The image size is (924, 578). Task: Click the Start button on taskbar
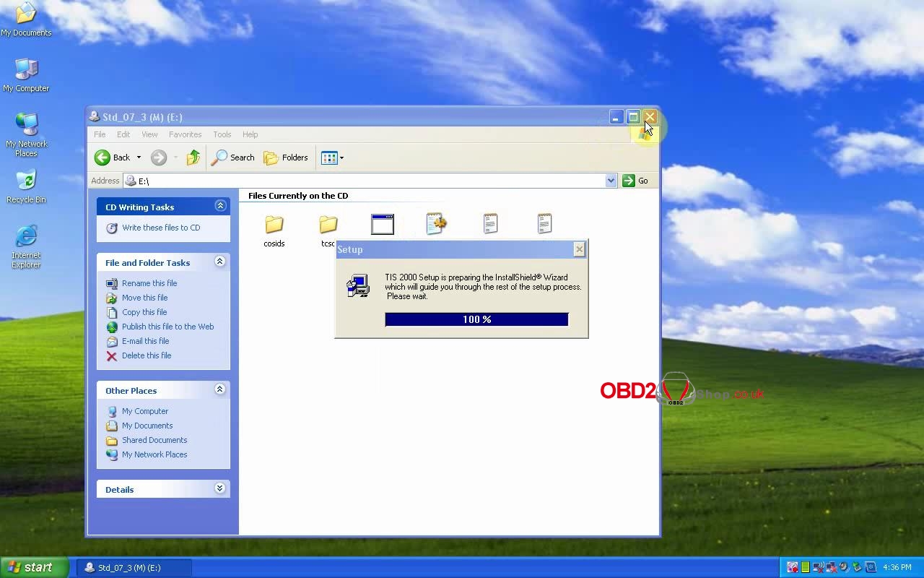33,567
